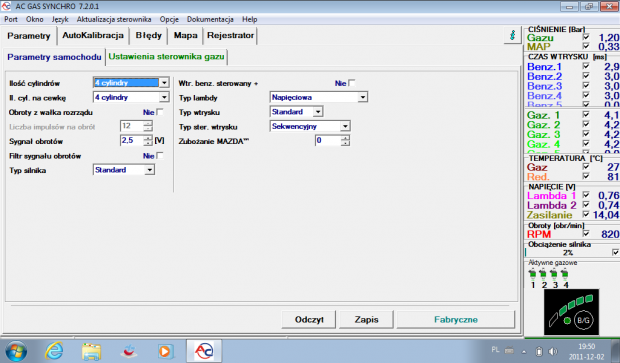
Task: Click the Obciążenie silnika load bar
Action: [x=568, y=252]
